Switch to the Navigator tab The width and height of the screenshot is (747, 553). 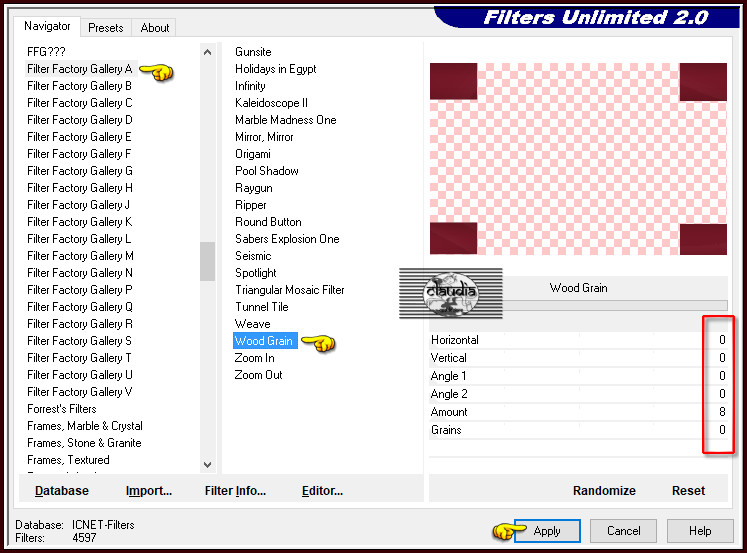(x=47, y=26)
